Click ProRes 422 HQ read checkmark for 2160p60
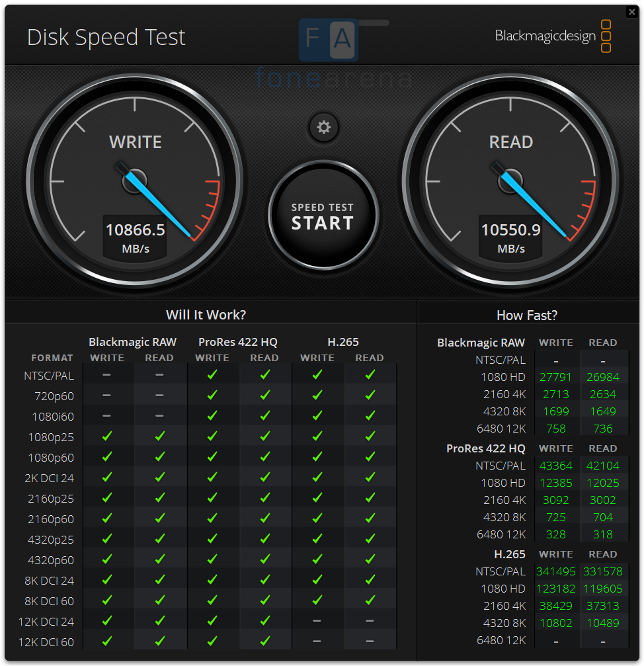 [264, 519]
